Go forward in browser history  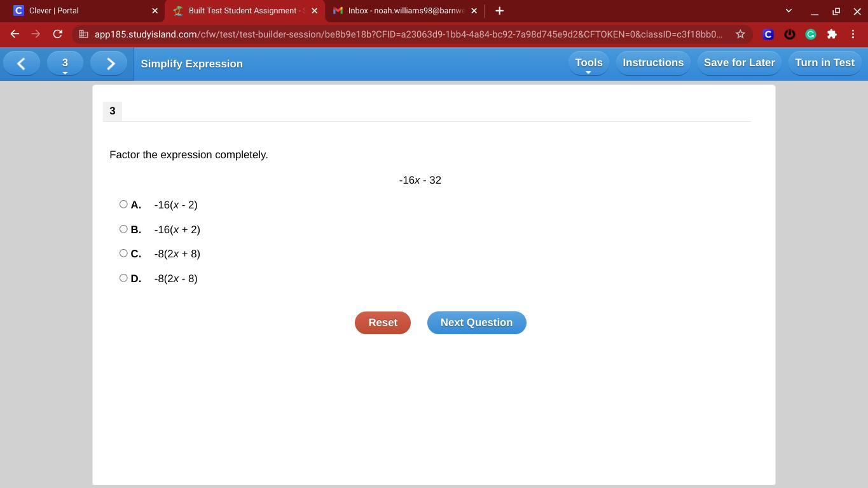pos(36,34)
